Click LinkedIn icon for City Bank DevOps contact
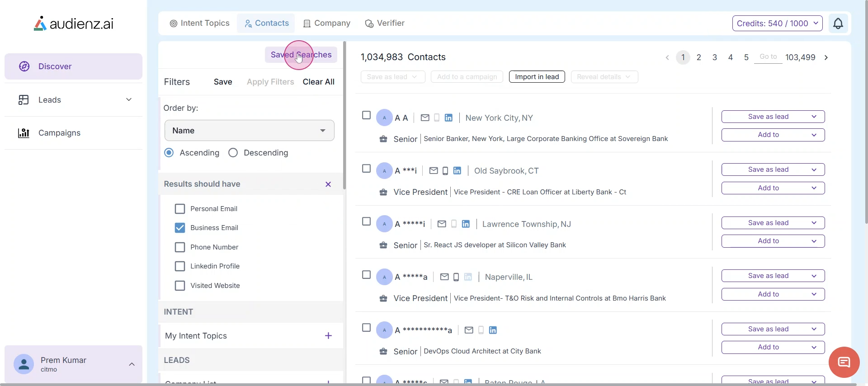The image size is (868, 386). click(x=493, y=330)
